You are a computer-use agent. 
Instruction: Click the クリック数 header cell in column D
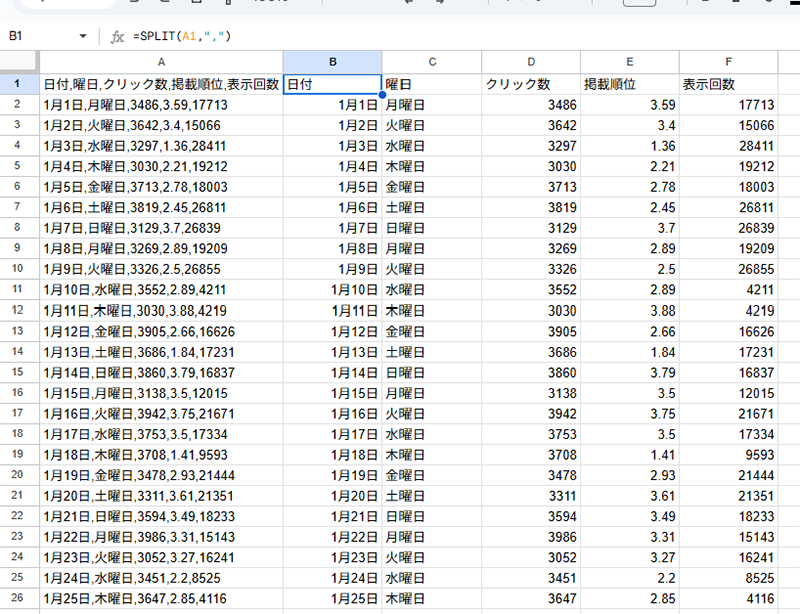[x=530, y=84]
